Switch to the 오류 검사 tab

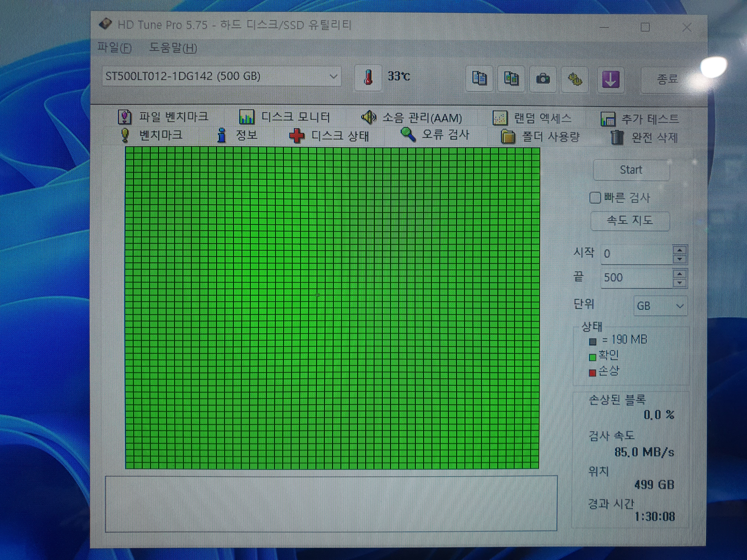pyautogui.click(x=435, y=135)
